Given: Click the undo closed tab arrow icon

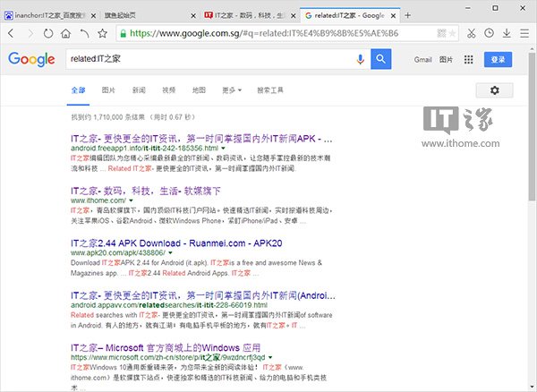Looking at the screenshot, I should [84, 33].
